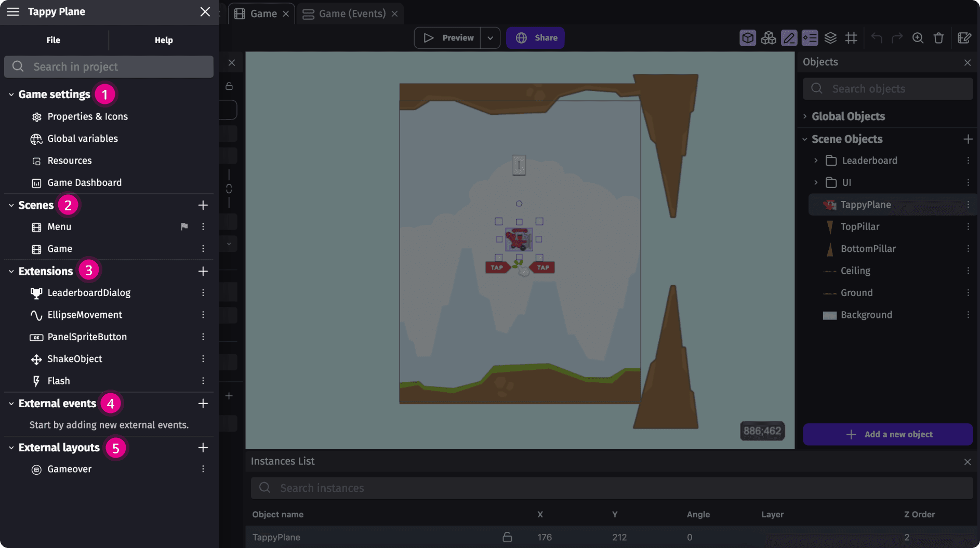Open the hamburger menu beside Tappy Plane

pyautogui.click(x=13, y=11)
